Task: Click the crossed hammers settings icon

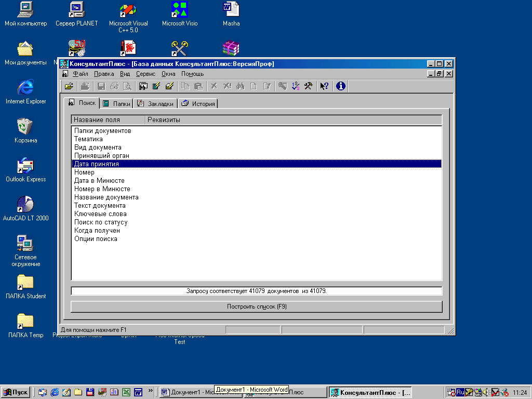Action: coord(309,86)
